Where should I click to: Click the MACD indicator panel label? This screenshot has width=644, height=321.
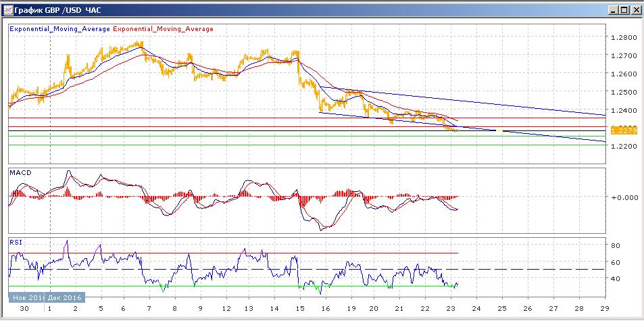(19, 173)
